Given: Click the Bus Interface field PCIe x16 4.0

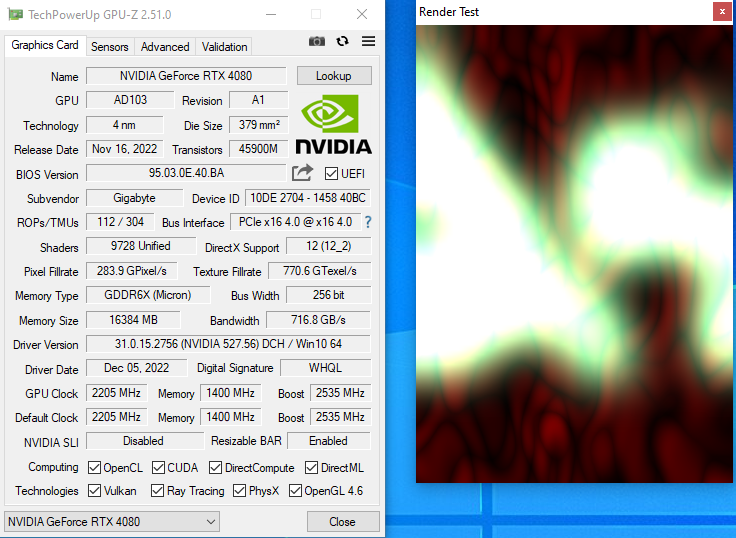Looking at the screenshot, I should pos(295,222).
